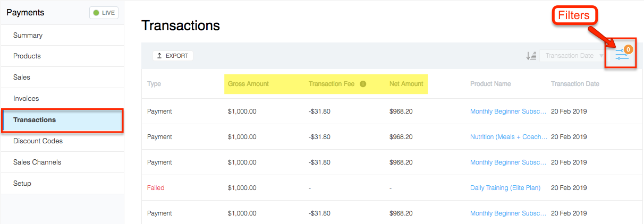Select Transactions sidebar item
Viewport: 644px width, 224px height.
click(62, 120)
